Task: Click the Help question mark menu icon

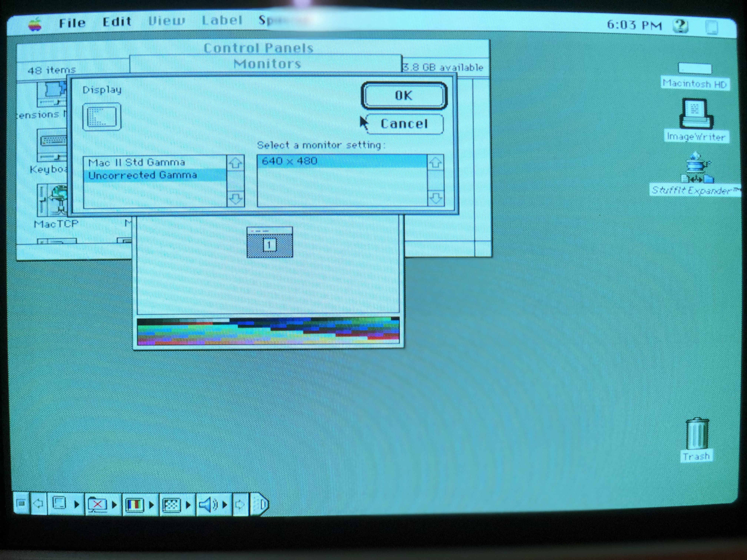Action: click(680, 26)
